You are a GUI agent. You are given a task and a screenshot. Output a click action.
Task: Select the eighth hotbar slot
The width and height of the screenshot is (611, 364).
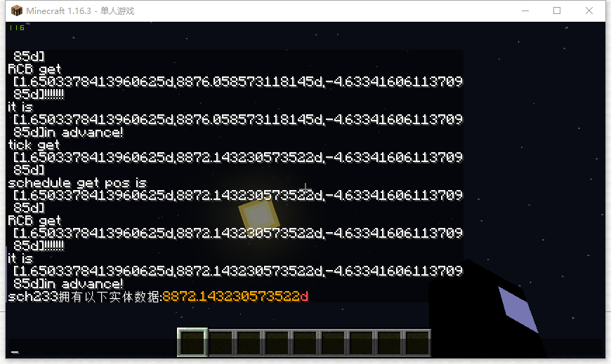(x=389, y=343)
